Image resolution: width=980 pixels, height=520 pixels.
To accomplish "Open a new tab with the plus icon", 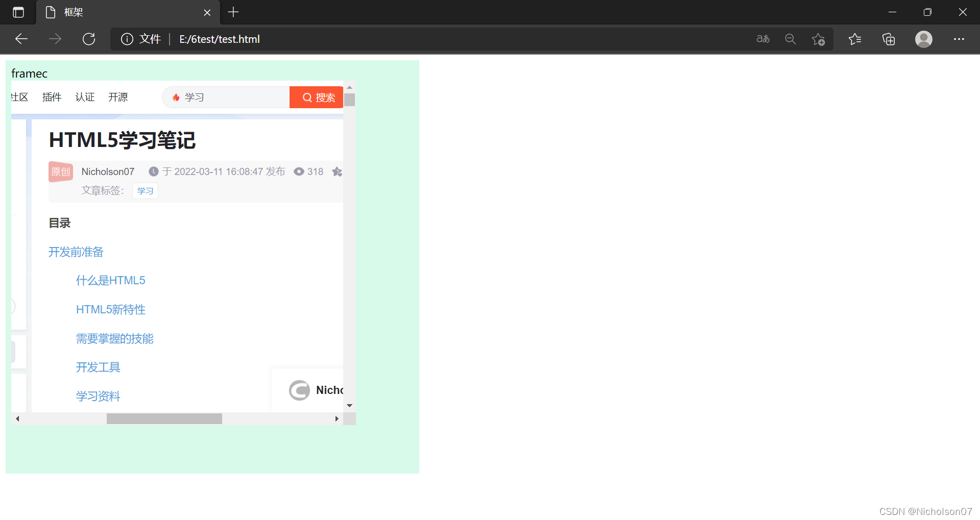I will click(x=233, y=12).
